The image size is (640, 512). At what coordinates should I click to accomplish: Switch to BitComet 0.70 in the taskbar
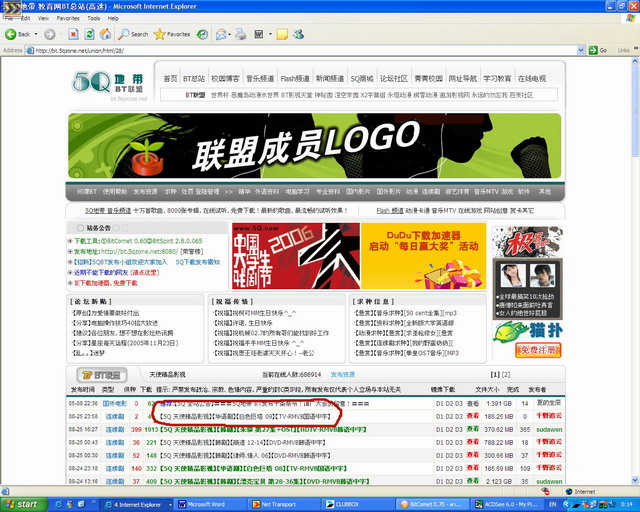[x=431, y=504]
